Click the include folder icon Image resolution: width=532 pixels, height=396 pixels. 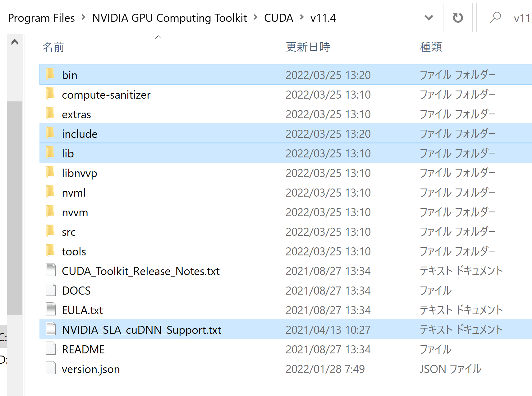[50, 133]
